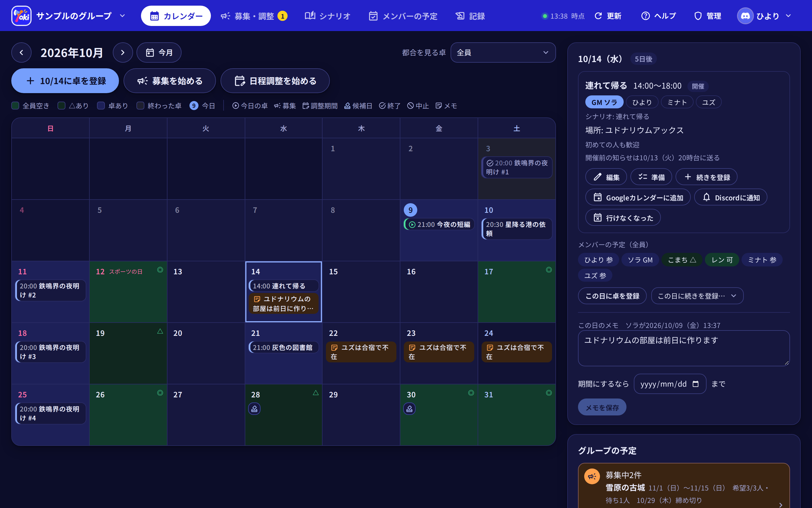Click 募集を始める button
Image resolution: width=812 pixels, height=508 pixels.
[170, 81]
